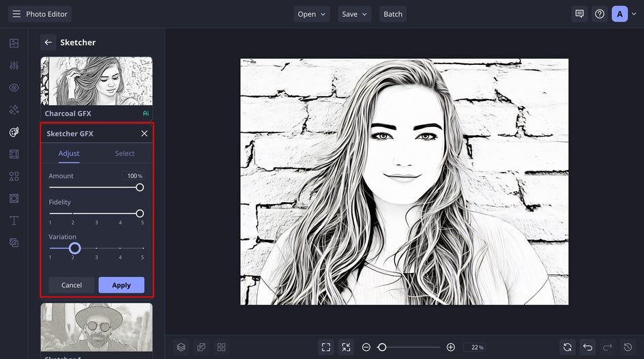644x359 pixels.
Task: Click the Amount slider handle
Action: (140, 187)
